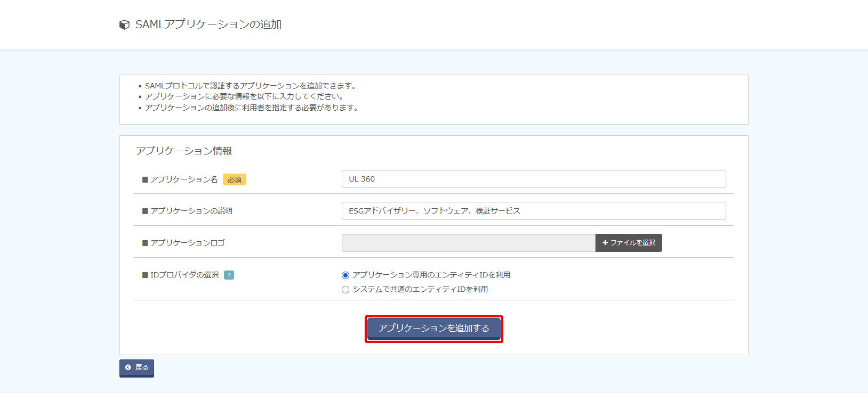Click the yellow 必須 badge
This screenshot has width=868, height=393.
pyautogui.click(x=234, y=180)
